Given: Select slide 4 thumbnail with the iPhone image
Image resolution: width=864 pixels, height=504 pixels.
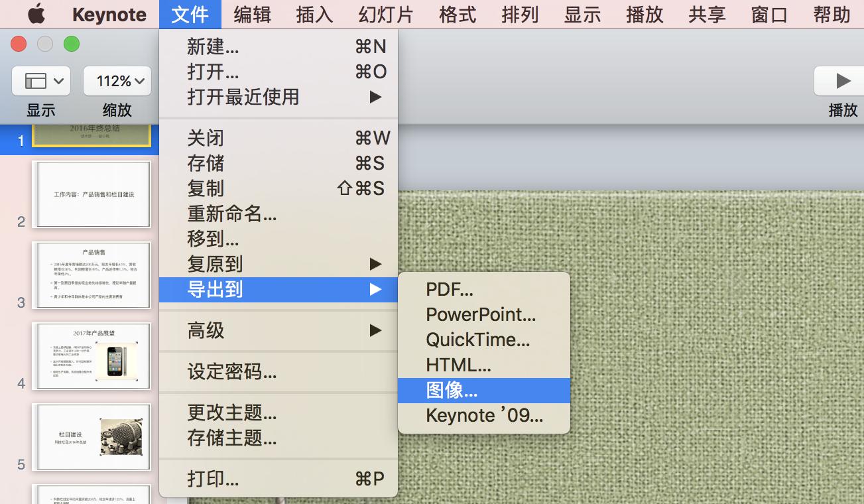Looking at the screenshot, I should (92, 356).
